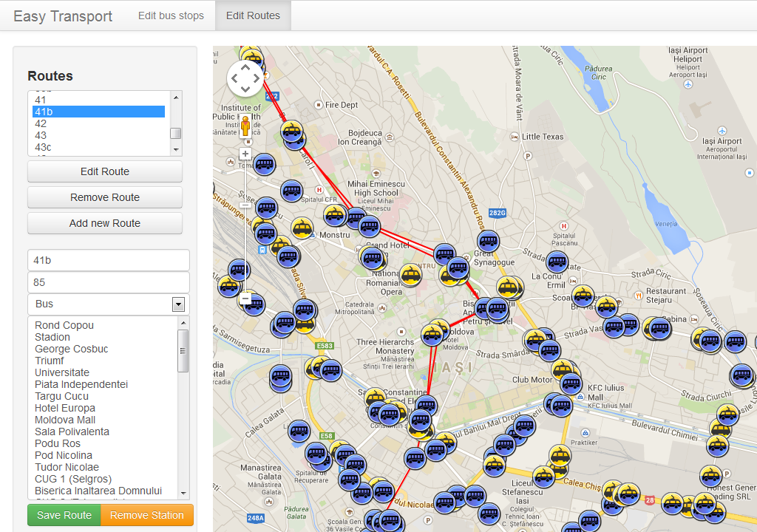This screenshot has height=532, width=757.
Task: Open the Edit Routes tab
Action: 253,16
